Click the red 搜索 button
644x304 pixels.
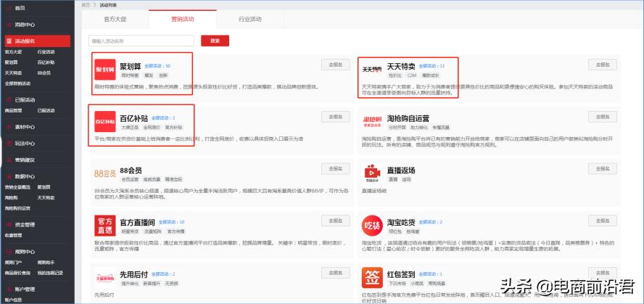[215, 41]
